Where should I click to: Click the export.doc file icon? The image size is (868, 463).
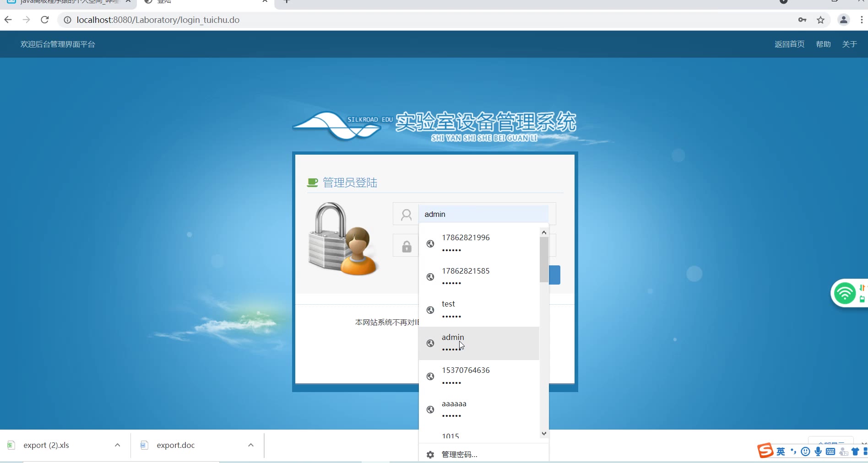(144, 445)
